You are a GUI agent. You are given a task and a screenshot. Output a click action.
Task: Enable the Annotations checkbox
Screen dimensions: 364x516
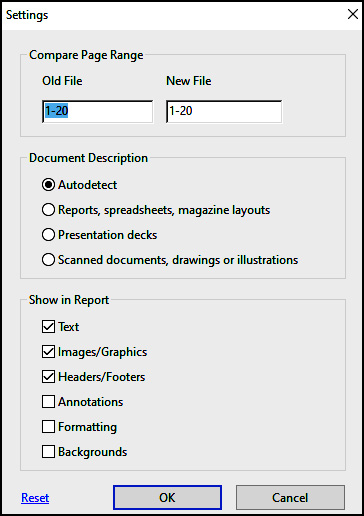[48, 402]
